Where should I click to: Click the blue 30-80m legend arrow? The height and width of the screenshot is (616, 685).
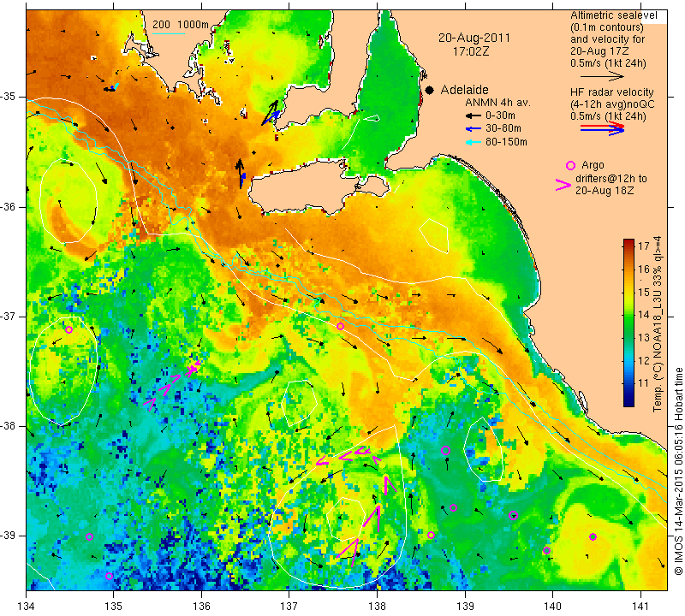click(474, 129)
